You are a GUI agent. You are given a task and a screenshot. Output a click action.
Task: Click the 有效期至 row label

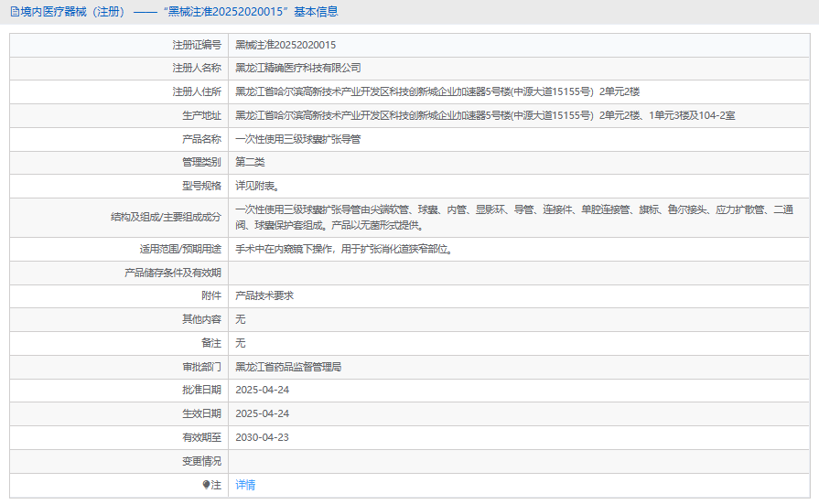point(201,437)
